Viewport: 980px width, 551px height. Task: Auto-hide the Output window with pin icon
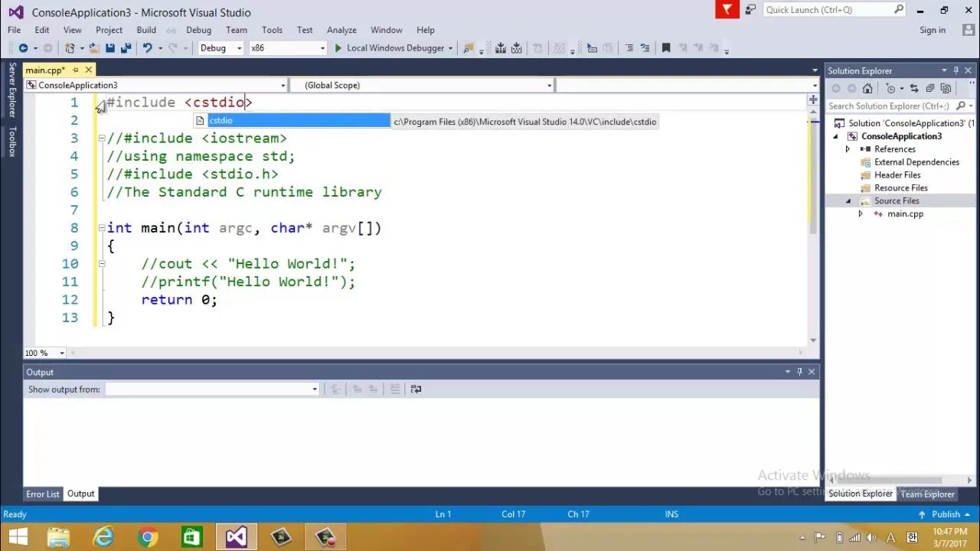pyautogui.click(x=799, y=372)
